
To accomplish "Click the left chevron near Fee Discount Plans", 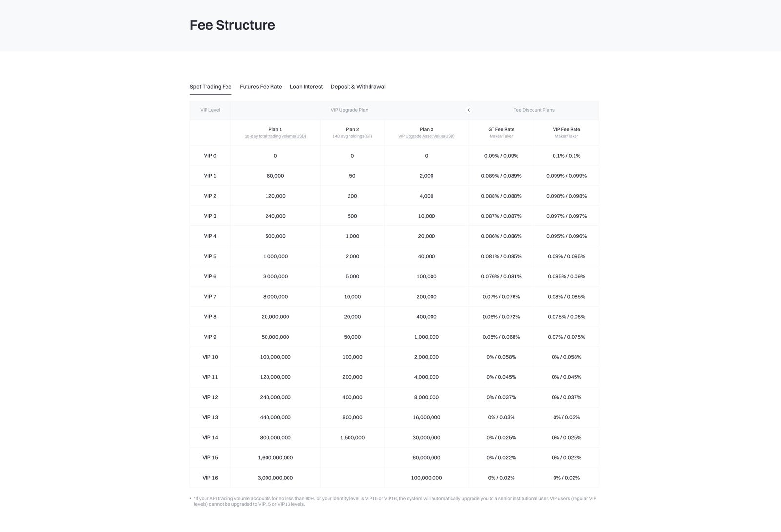I will coord(469,110).
